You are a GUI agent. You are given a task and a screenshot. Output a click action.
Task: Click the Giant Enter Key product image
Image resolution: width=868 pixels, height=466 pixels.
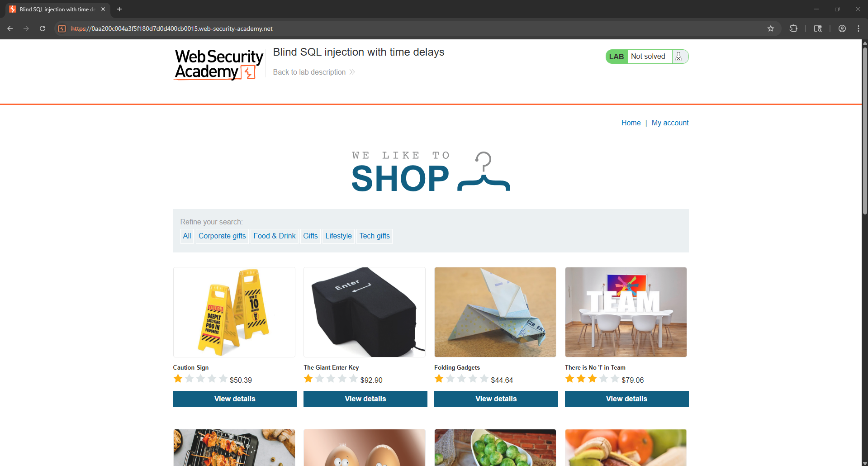pyautogui.click(x=365, y=312)
